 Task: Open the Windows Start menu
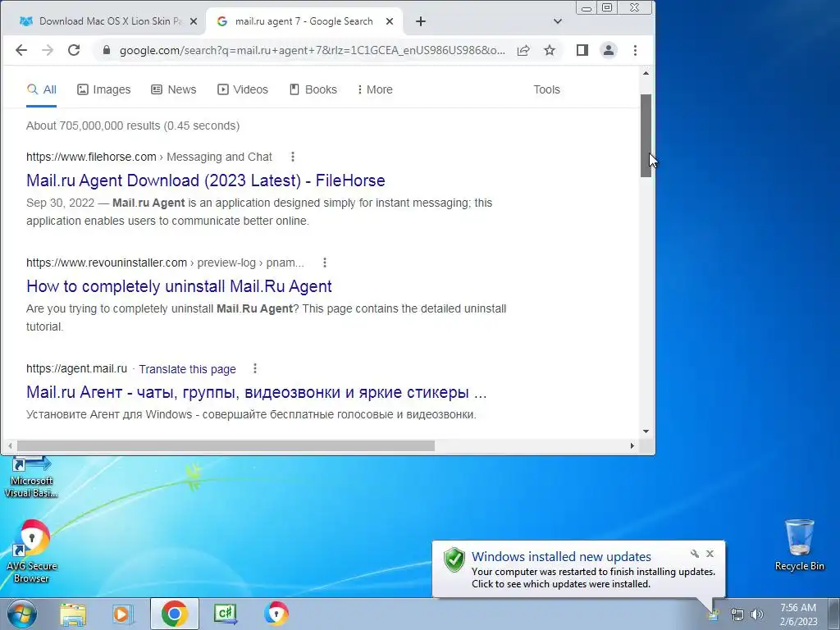pos(21,614)
